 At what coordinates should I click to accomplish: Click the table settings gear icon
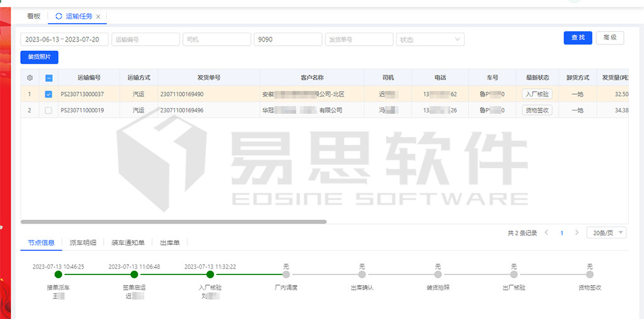coord(30,78)
